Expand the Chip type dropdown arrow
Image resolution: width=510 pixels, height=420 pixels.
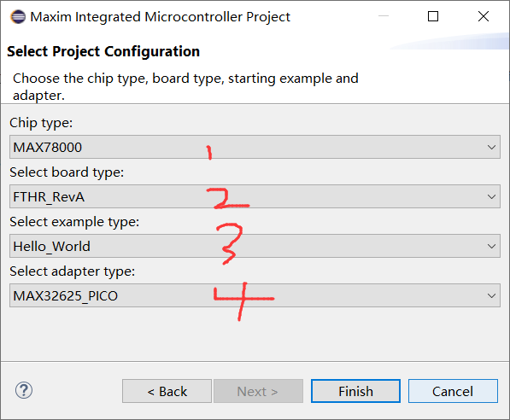491,148
